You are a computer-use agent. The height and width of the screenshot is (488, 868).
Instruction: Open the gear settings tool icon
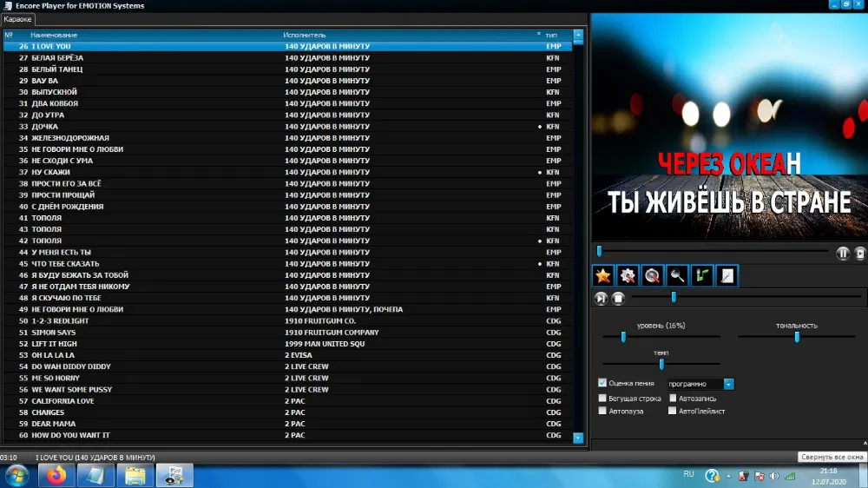(x=628, y=275)
